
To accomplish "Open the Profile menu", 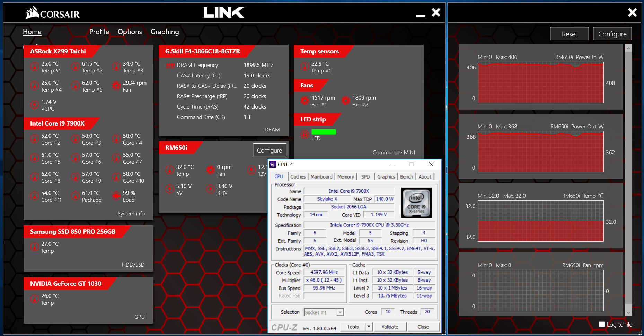I will click(99, 32).
